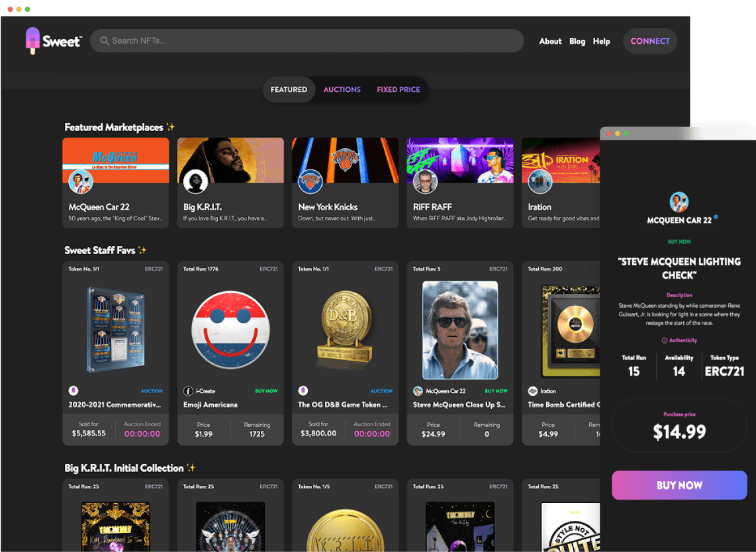The width and height of the screenshot is (756, 552).
Task: Open Emoji Americana smiley image
Action: (x=230, y=330)
